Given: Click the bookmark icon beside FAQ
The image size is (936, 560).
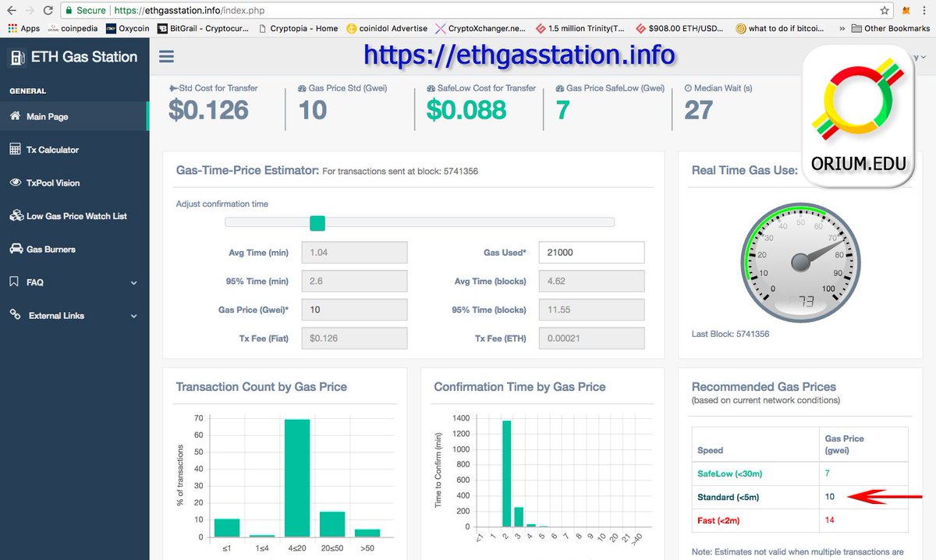Looking at the screenshot, I should tap(14, 282).
